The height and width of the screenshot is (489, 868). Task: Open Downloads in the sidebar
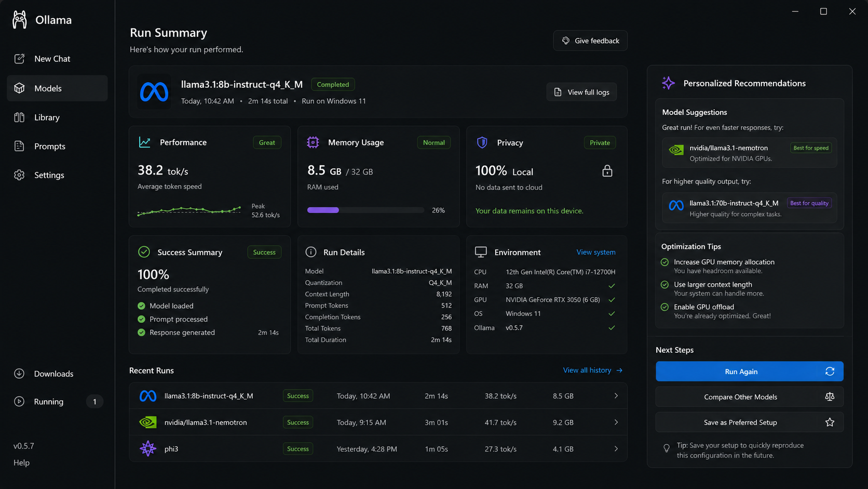(x=57, y=374)
